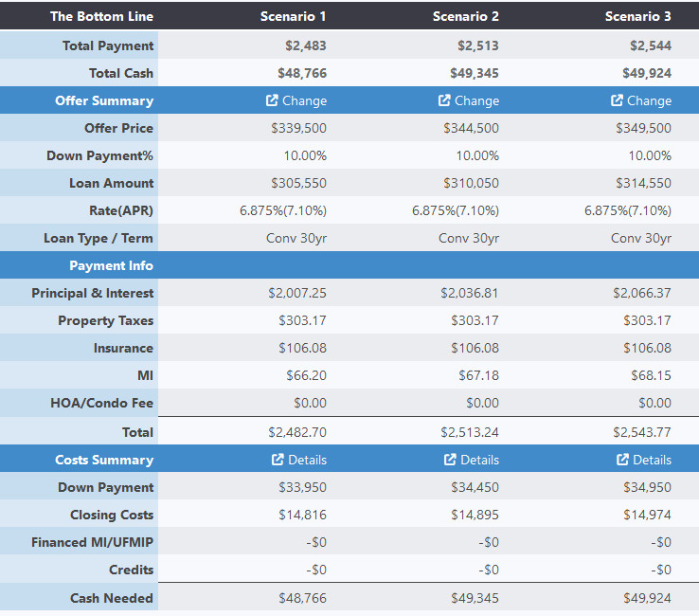Select the Costs Summary section header

click(104, 460)
